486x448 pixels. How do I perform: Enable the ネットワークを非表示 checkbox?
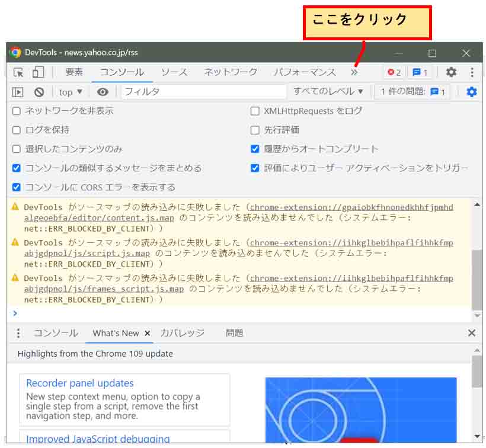[17, 111]
